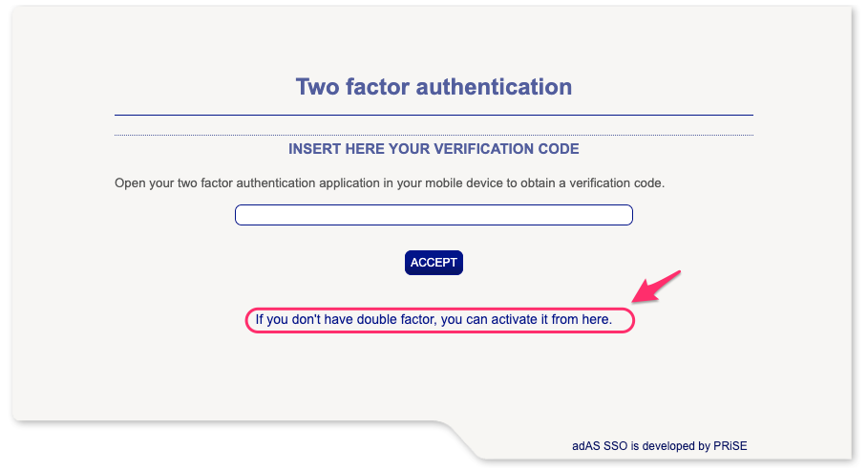
Task: Click the "adAS SSO is developed by PRiSE" footer
Action: point(666,445)
